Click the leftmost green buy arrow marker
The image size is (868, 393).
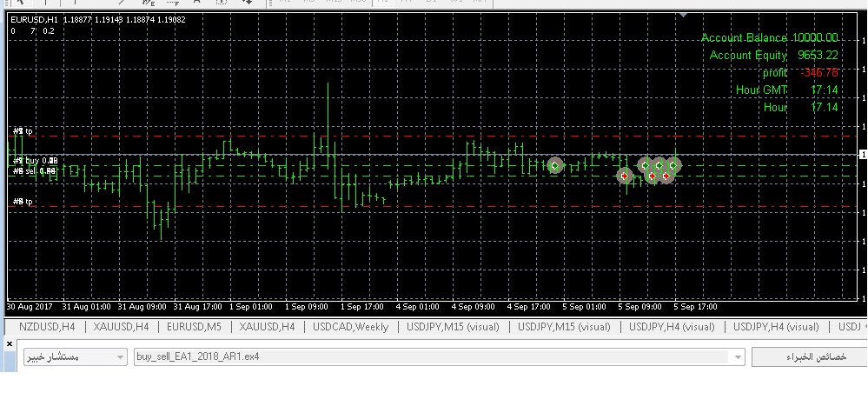(555, 165)
